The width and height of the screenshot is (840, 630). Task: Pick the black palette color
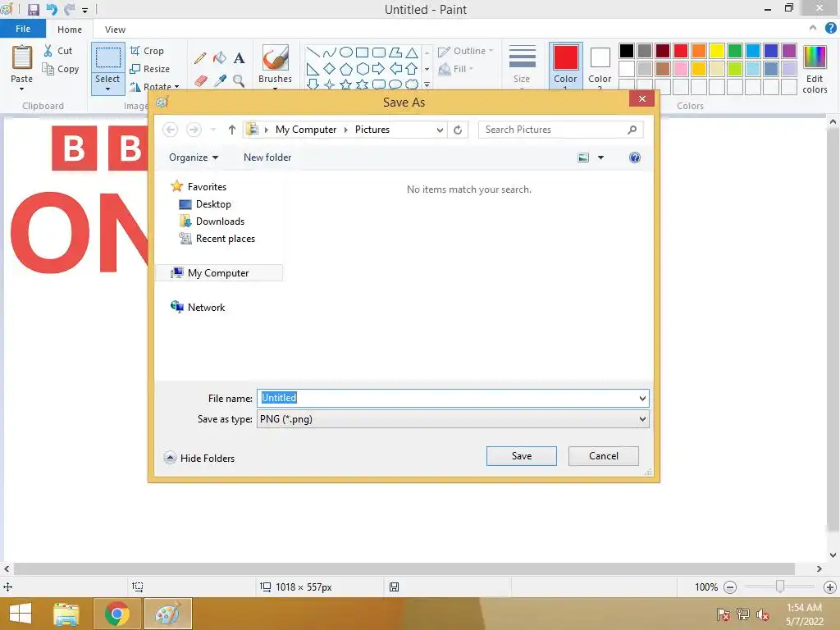click(x=627, y=51)
